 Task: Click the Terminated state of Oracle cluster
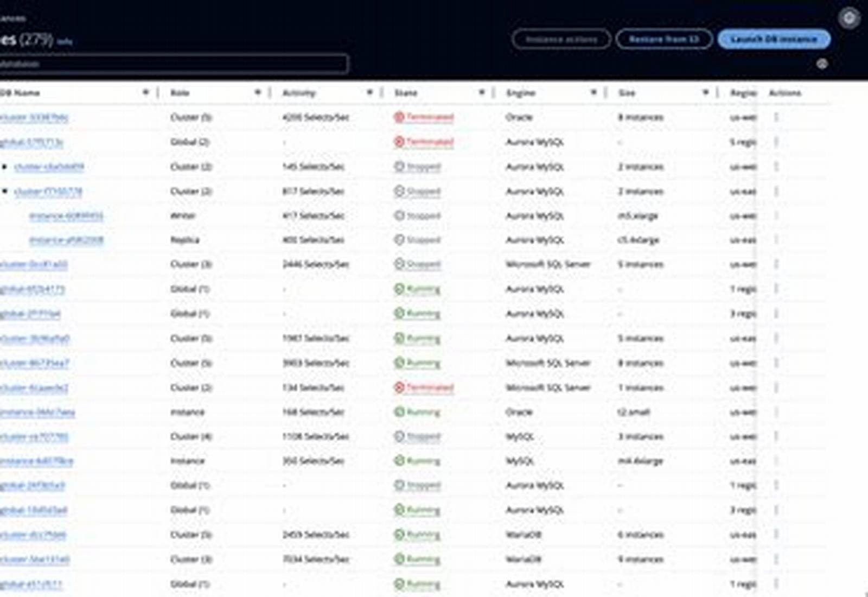point(424,117)
